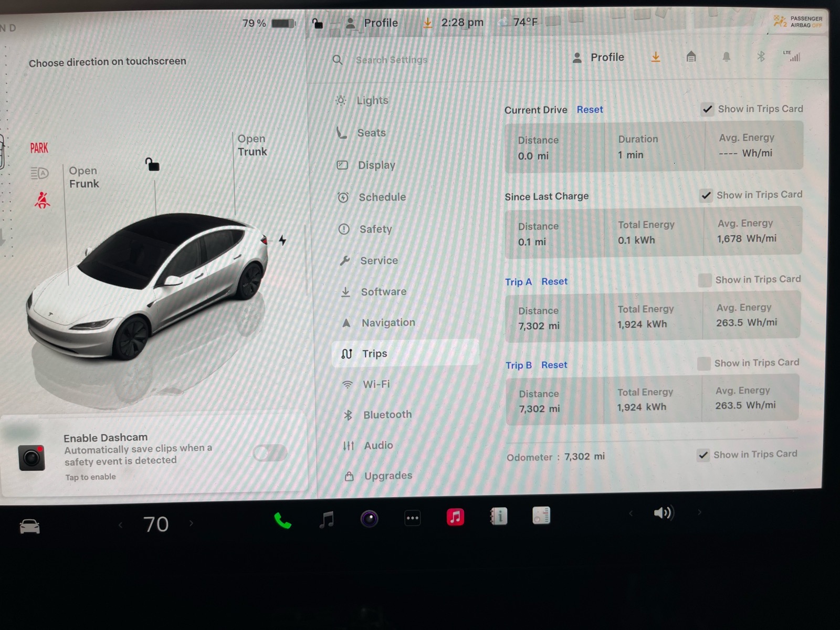The height and width of the screenshot is (630, 840).
Task: Decrease temperature with left chevron
Action: tap(121, 524)
